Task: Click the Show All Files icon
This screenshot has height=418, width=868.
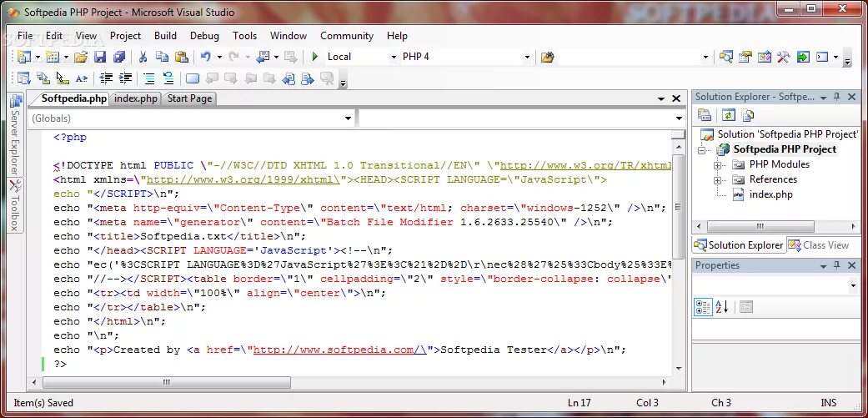Action: click(x=748, y=115)
